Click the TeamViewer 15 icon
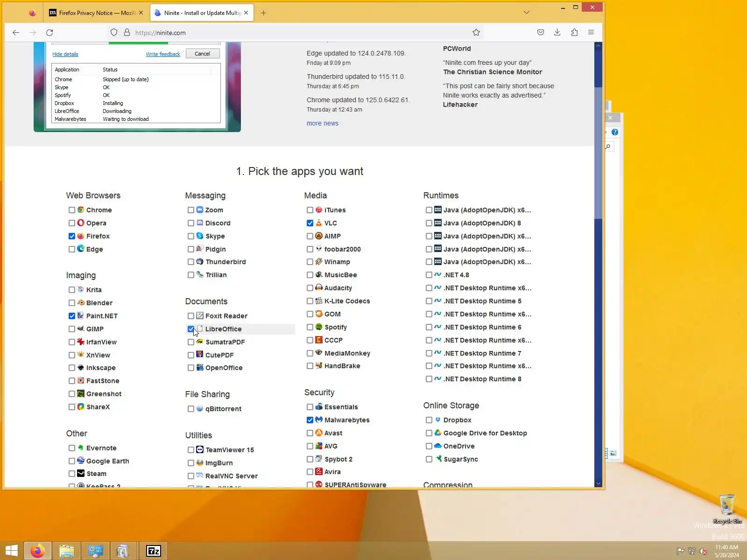This screenshot has width=747, height=560. click(200, 450)
